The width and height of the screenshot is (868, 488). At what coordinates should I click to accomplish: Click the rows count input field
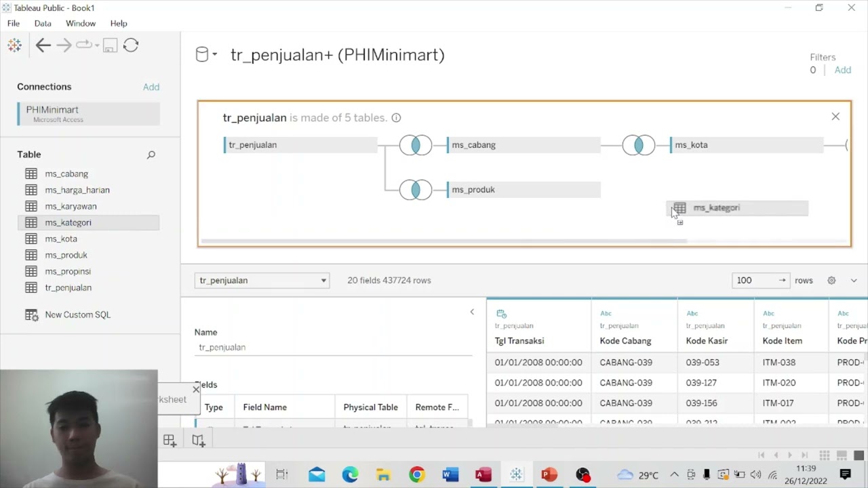click(759, 281)
